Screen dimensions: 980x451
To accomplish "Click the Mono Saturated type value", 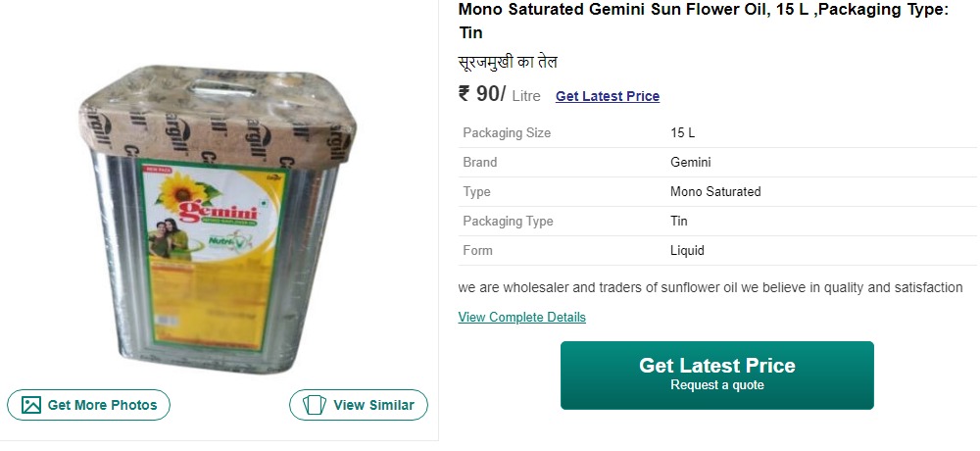I will (x=715, y=192).
